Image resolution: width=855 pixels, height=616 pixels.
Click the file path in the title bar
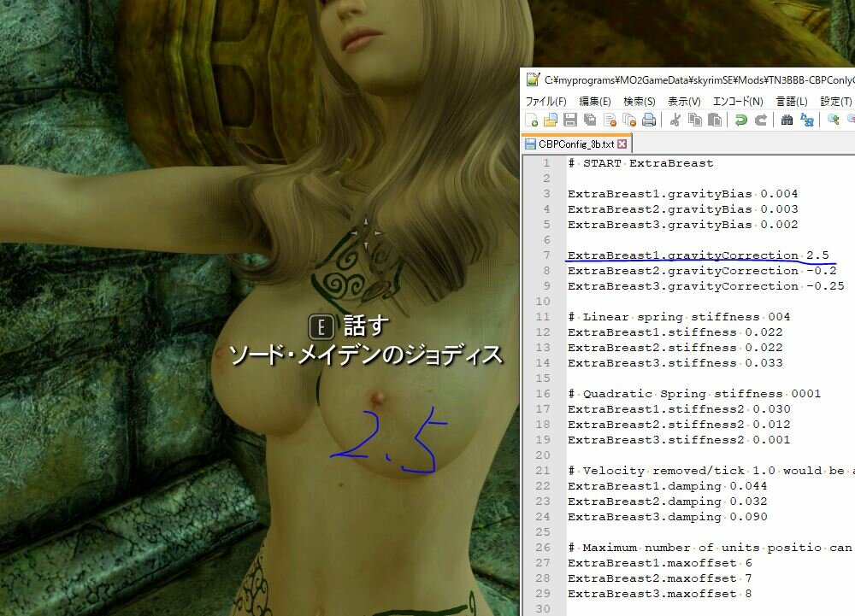click(699, 80)
